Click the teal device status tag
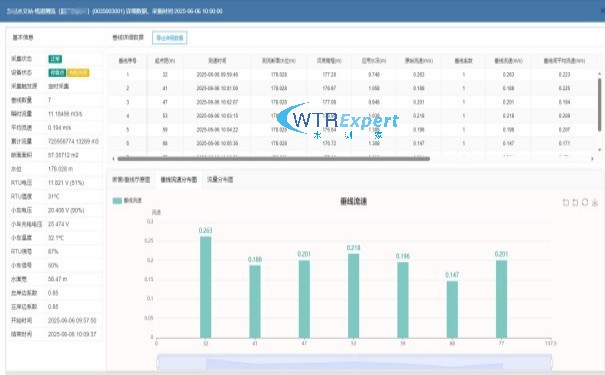The width and height of the screenshot is (605, 375). click(x=57, y=73)
